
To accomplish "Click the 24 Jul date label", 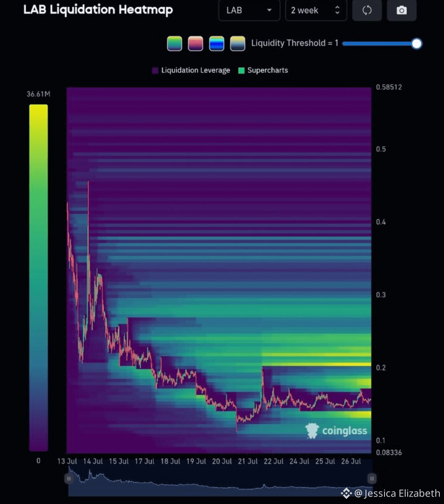I will coord(299,461).
